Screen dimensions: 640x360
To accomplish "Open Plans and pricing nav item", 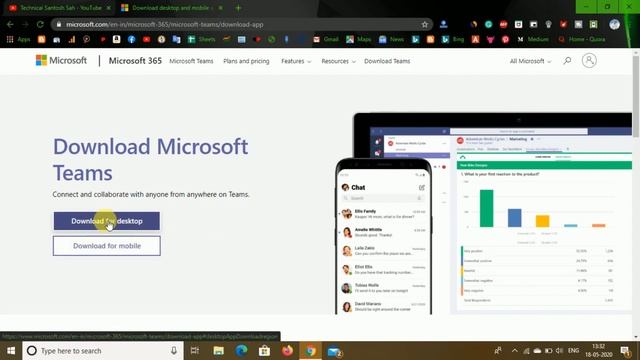I will (x=246, y=61).
